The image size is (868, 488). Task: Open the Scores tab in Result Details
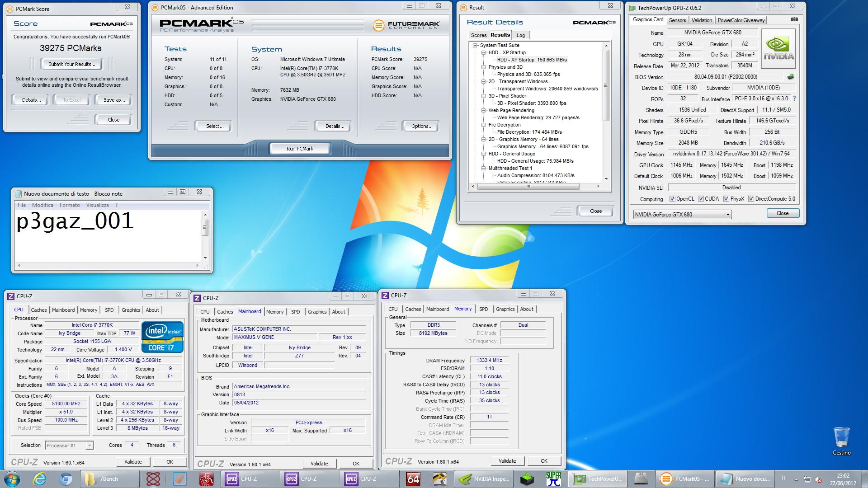coord(478,35)
